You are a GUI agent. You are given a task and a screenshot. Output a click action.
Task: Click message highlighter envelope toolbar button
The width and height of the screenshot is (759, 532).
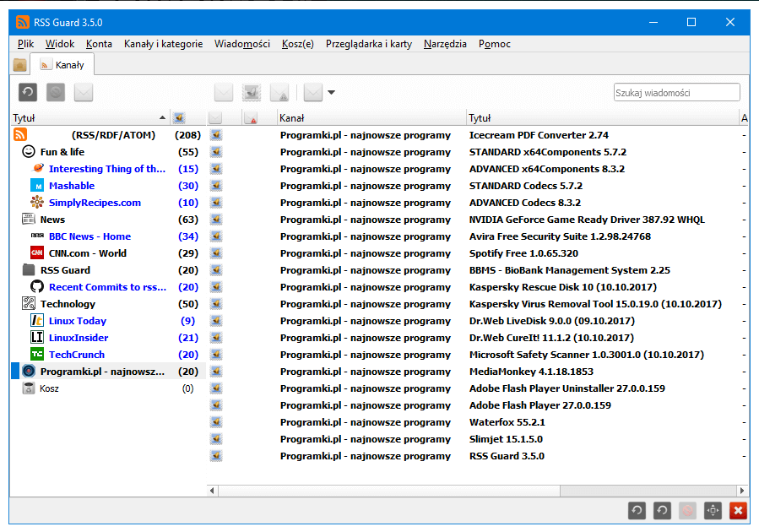click(x=313, y=92)
